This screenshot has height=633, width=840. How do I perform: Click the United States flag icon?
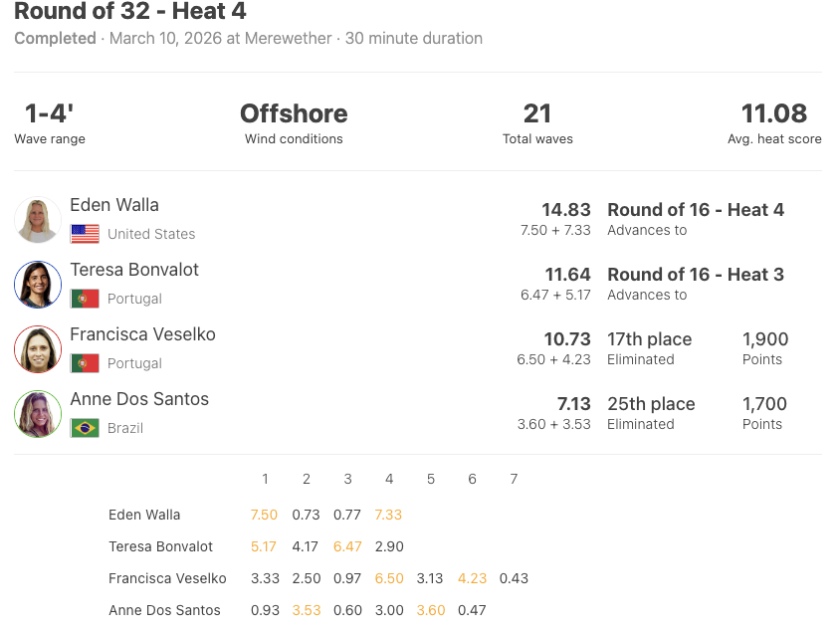[85, 234]
